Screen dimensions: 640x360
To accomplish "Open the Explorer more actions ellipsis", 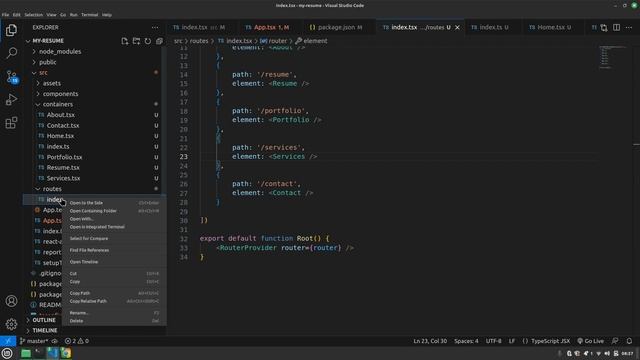I will point(155,27).
